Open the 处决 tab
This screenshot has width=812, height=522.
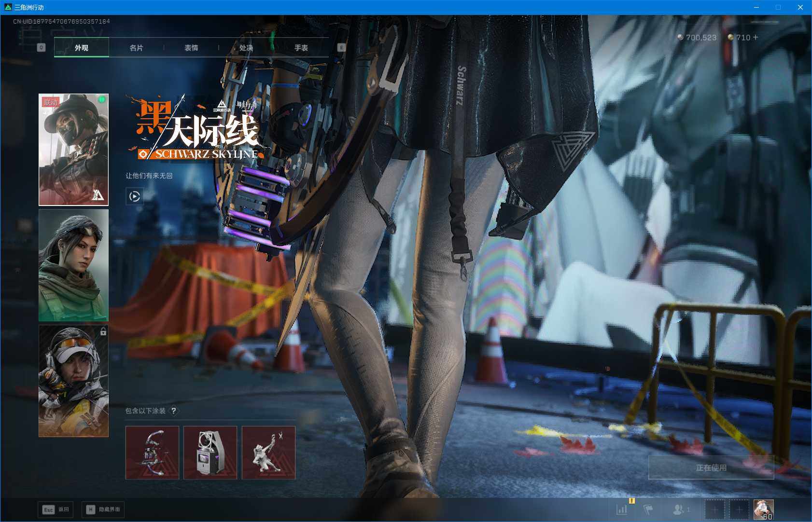coord(246,47)
